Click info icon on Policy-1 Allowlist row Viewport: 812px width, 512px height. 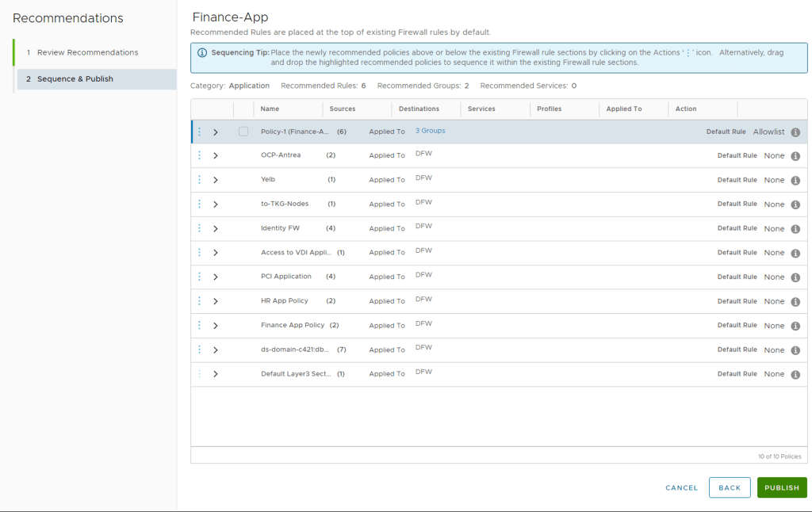pyautogui.click(x=795, y=132)
